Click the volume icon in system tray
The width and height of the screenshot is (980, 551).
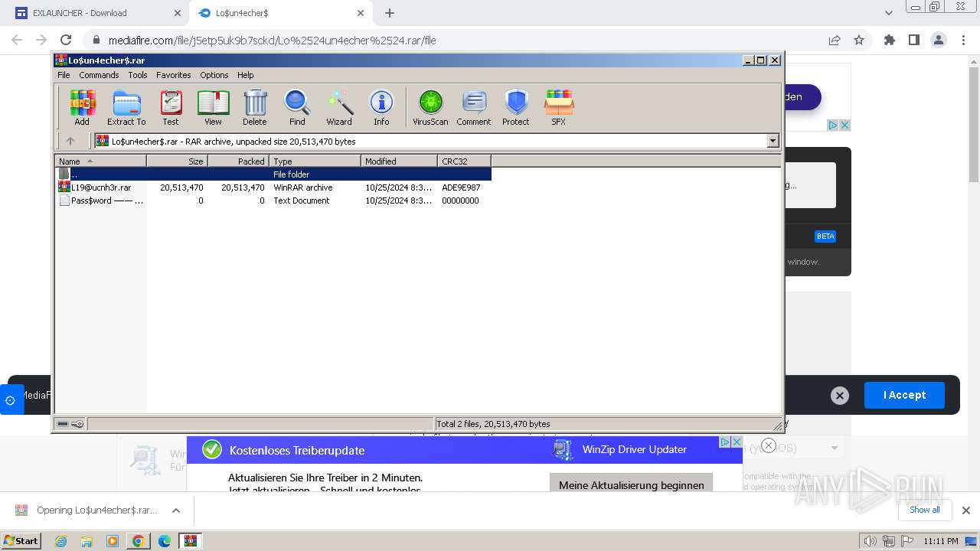coord(871,541)
